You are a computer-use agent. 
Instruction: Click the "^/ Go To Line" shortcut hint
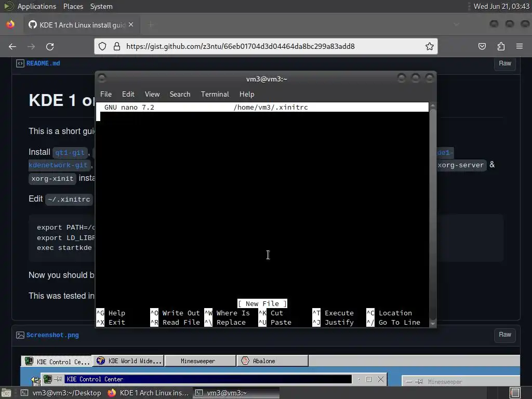pos(393,323)
